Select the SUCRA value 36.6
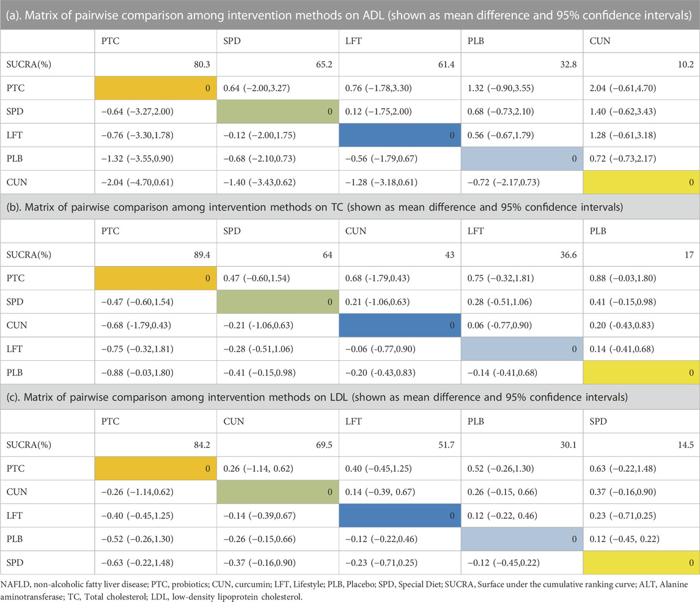 click(569, 255)
